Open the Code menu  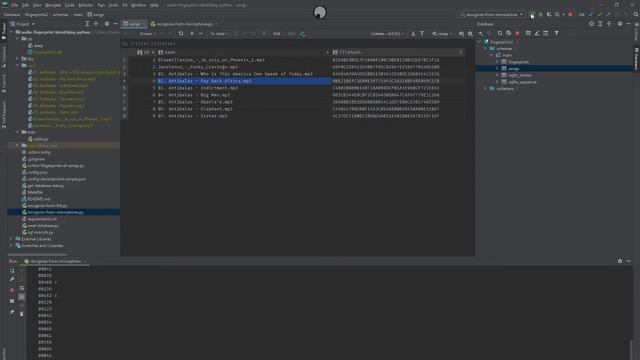pos(70,5)
